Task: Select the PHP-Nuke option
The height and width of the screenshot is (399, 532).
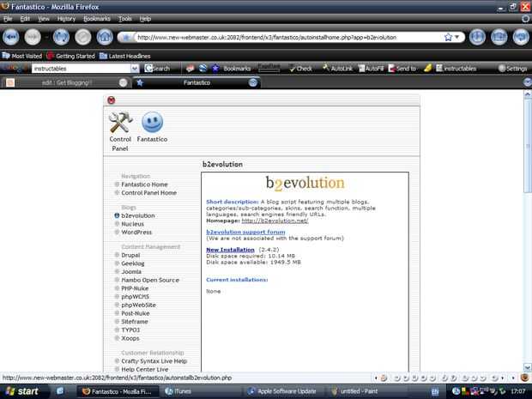Action: click(135, 288)
